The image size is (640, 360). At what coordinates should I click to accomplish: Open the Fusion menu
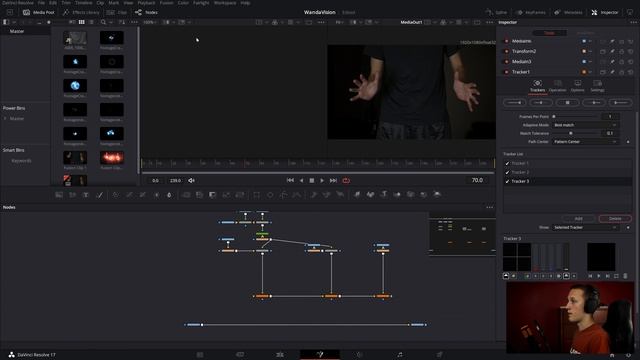coord(166,2)
